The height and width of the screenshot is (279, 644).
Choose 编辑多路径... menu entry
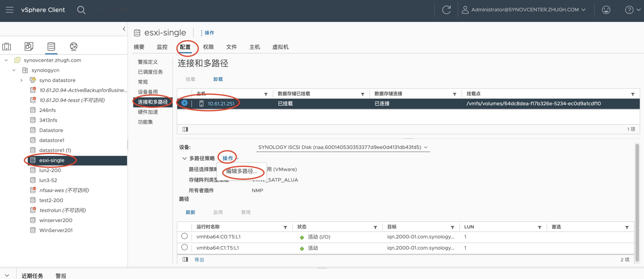pos(242,171)
